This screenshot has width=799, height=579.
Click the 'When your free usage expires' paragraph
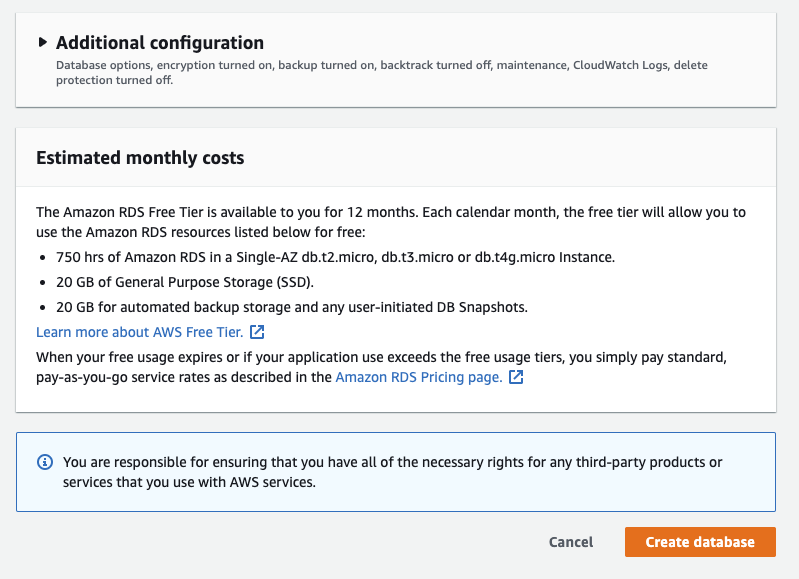(x=381, y=367)
